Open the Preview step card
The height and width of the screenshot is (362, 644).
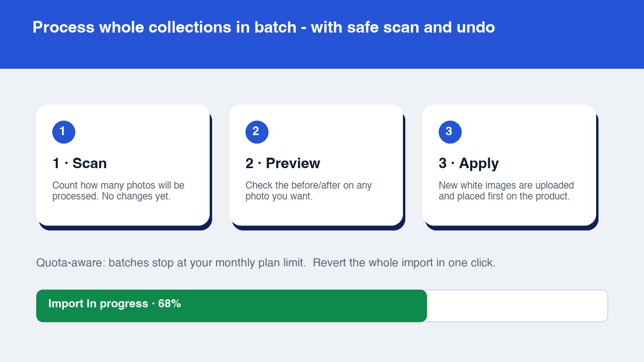(x=316, y=165)
